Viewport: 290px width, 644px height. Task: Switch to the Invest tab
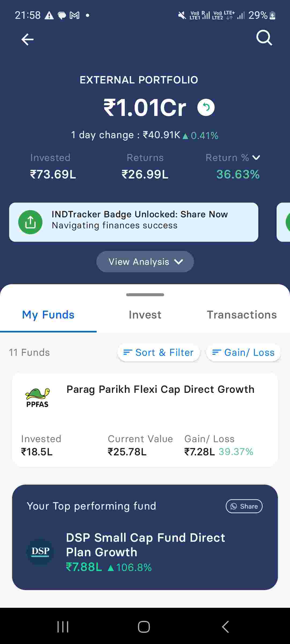click(145, 315)
